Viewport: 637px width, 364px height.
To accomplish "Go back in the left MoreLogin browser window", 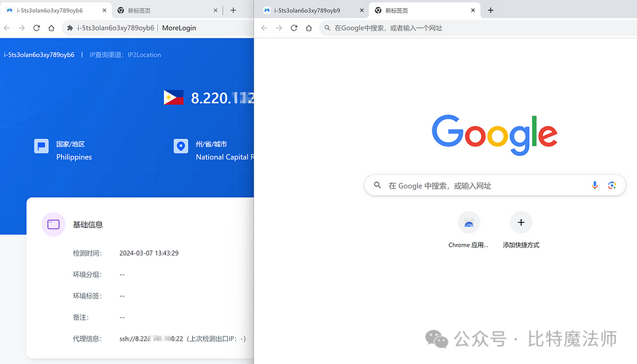I will [x=7, y=28].
